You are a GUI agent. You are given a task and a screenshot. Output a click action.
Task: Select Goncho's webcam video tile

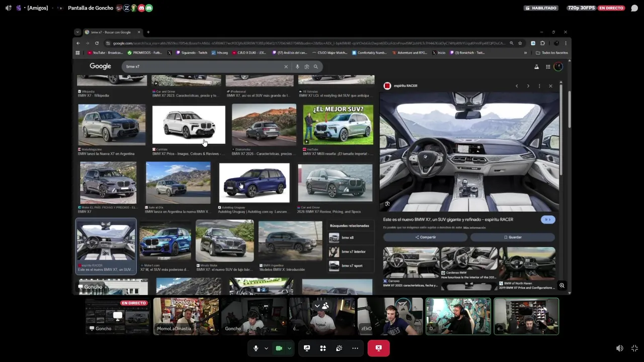click(254, 316)
